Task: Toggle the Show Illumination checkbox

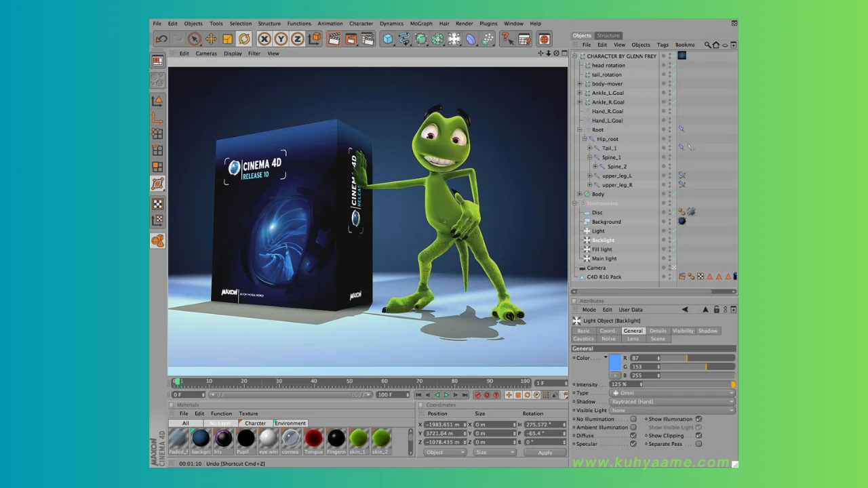Action: 698,419
